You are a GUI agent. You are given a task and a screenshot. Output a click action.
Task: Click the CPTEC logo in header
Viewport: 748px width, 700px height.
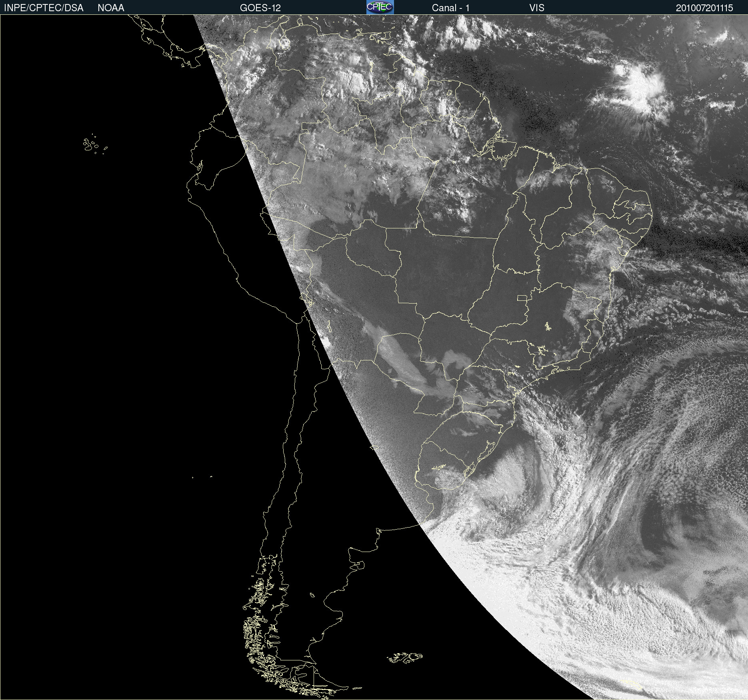[380, 7]
